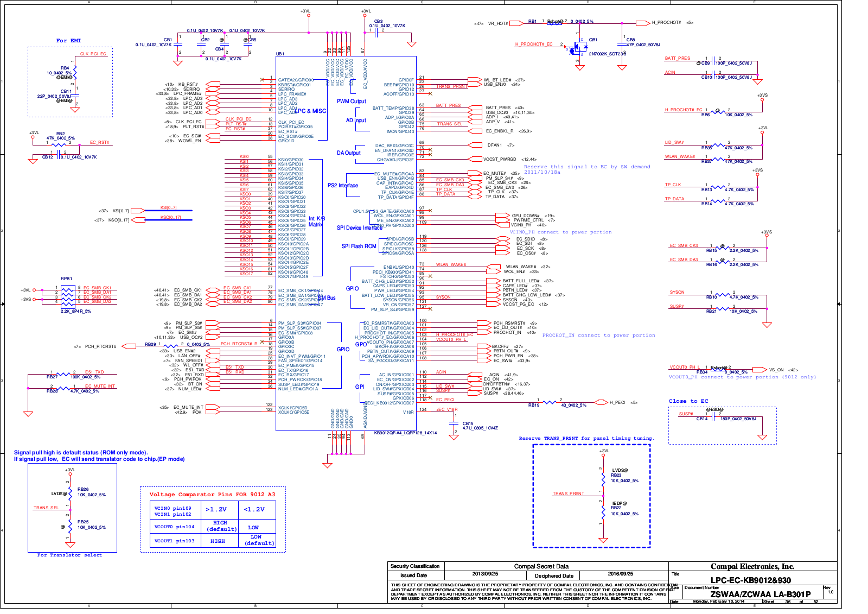Viewport: 868px width, 614px height.
Task: Select the CB15 capacitor label
Action: coord(468,423)
